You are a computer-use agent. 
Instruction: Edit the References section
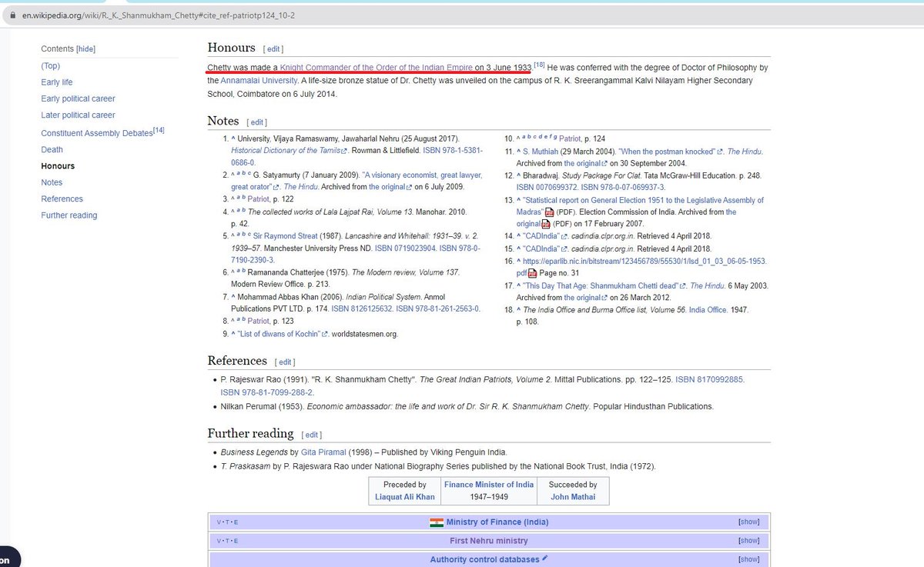click(x=285, y=362)
